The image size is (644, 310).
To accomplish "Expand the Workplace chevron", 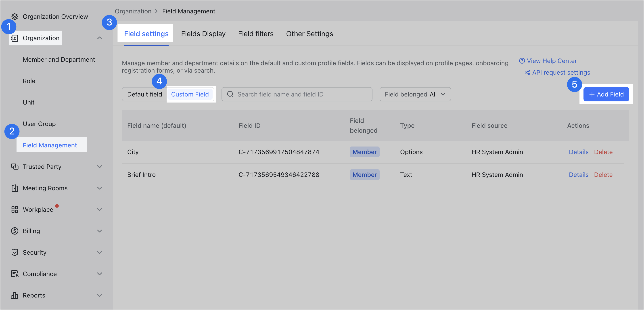I will tap(100, 209).
